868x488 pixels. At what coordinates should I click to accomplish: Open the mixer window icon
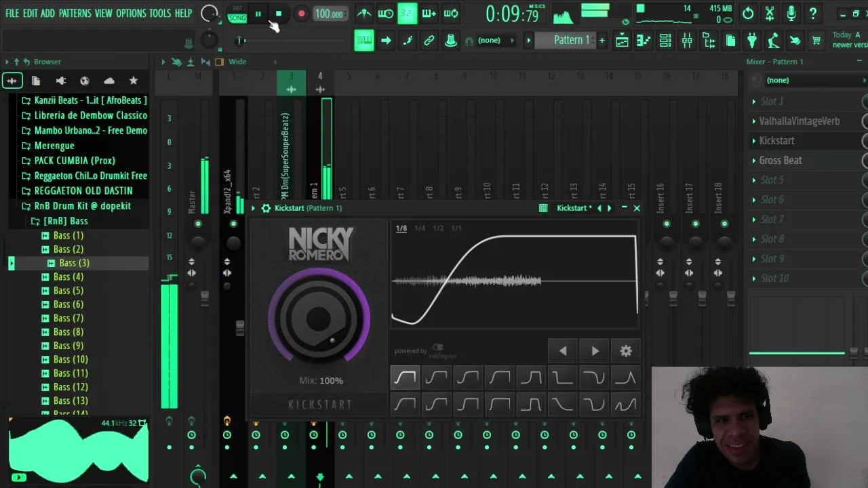tap(687, 41)
